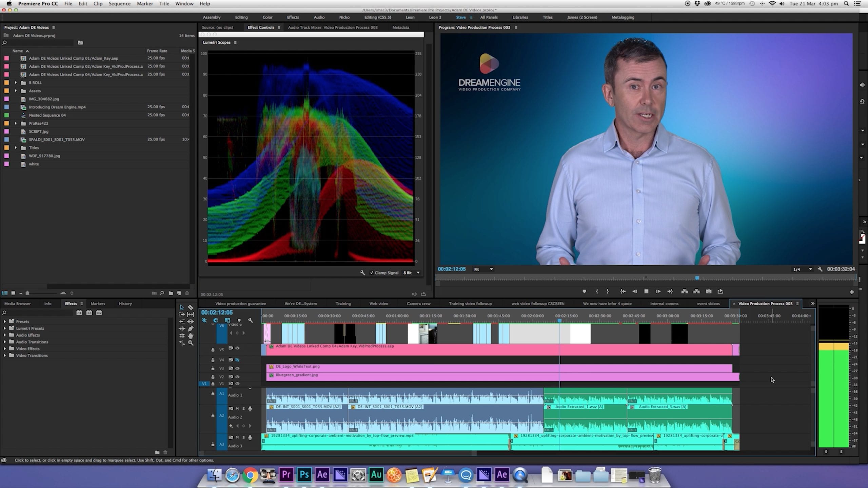
Task: Toggle V5 track output eye
Action: pyautogui.click(x=237, y=348)
